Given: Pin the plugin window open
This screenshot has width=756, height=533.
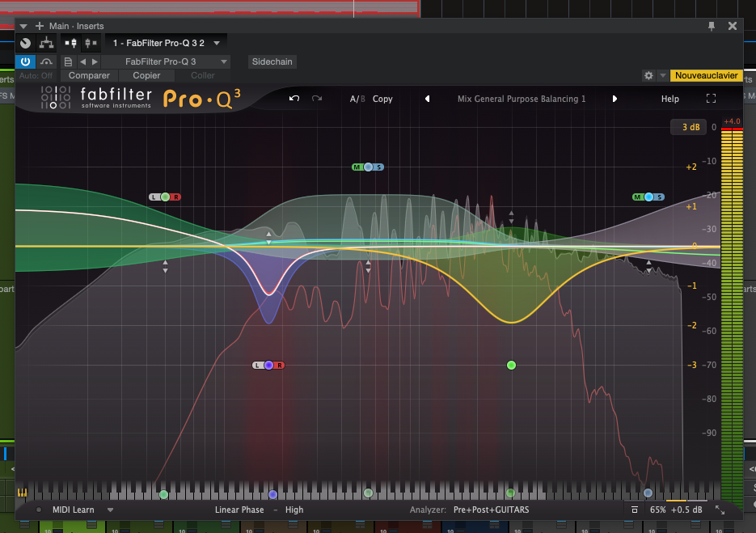Looking at the screenshot, I should (712, 26).
